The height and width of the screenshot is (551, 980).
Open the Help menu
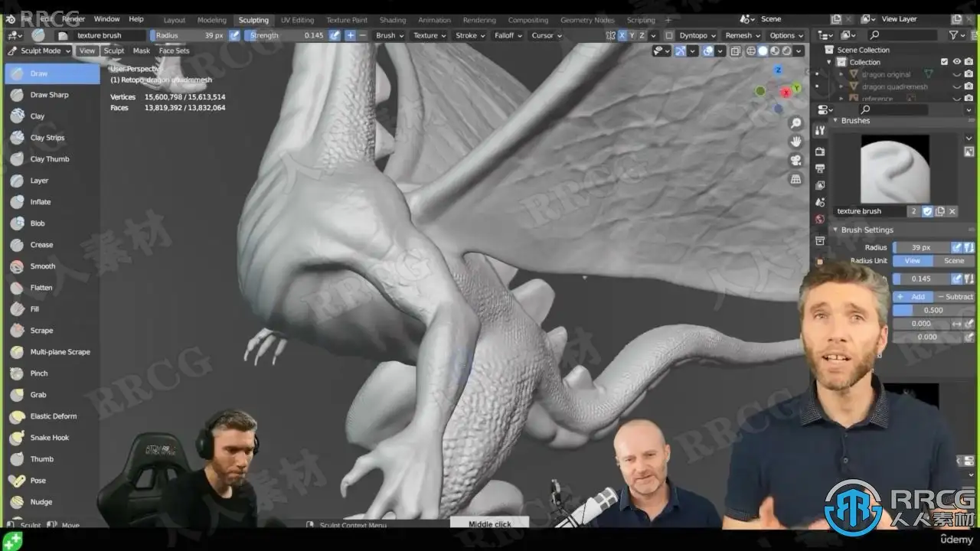tap(136, 19)
